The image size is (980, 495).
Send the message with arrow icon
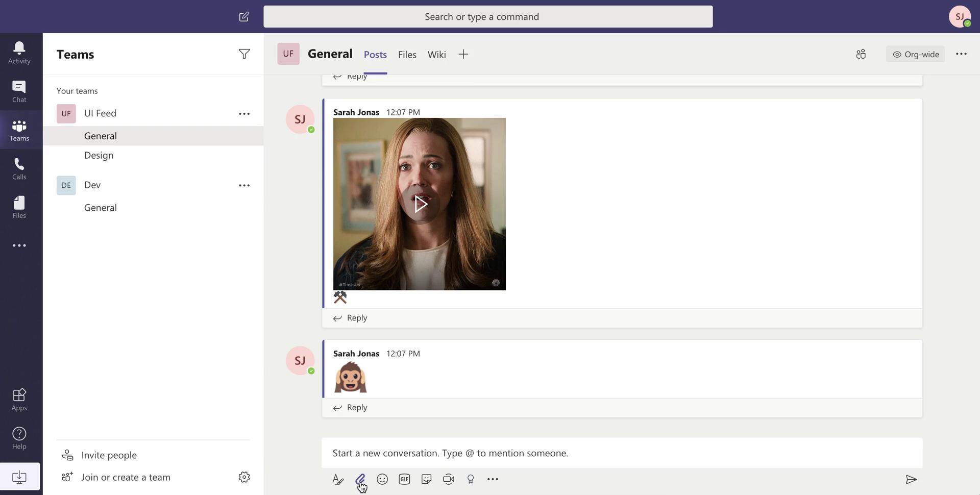tap(911, 479)
